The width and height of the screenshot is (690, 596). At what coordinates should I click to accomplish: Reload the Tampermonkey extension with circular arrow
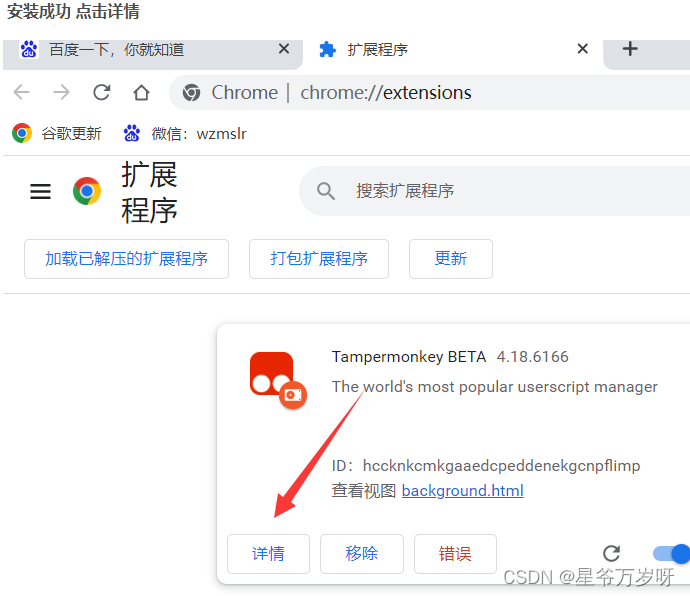tap(611, 553)
